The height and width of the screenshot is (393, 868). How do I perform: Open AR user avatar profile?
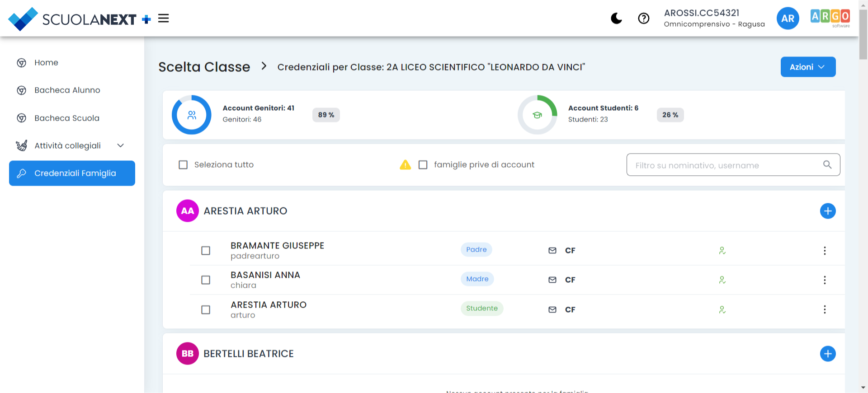click(x=787, y=19)
